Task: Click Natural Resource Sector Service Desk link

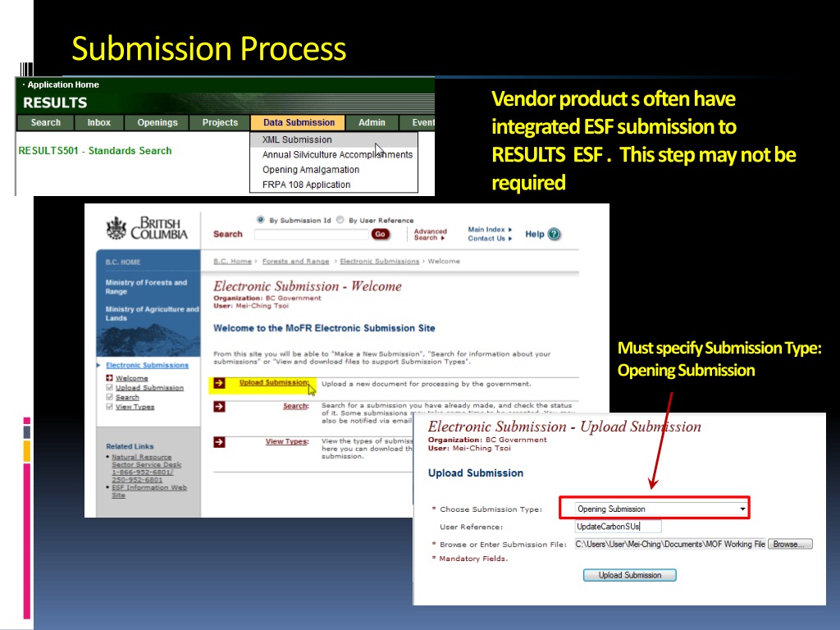Action: [146, 468]
